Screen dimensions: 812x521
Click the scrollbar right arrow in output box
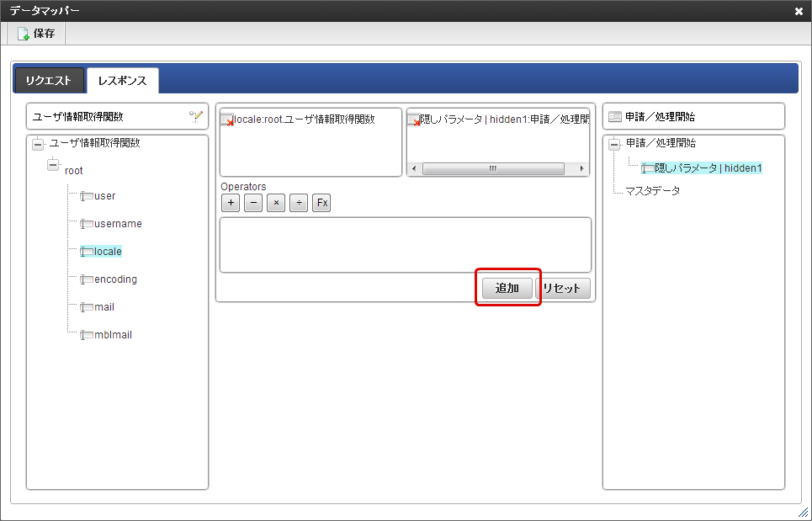coord(581,169)
